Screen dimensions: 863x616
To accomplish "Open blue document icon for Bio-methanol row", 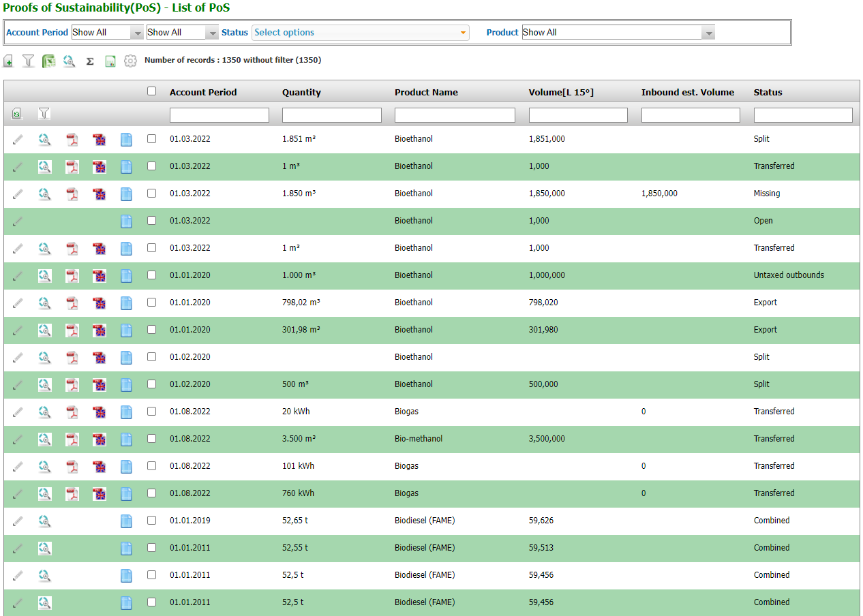I will [x=126, y=439].
